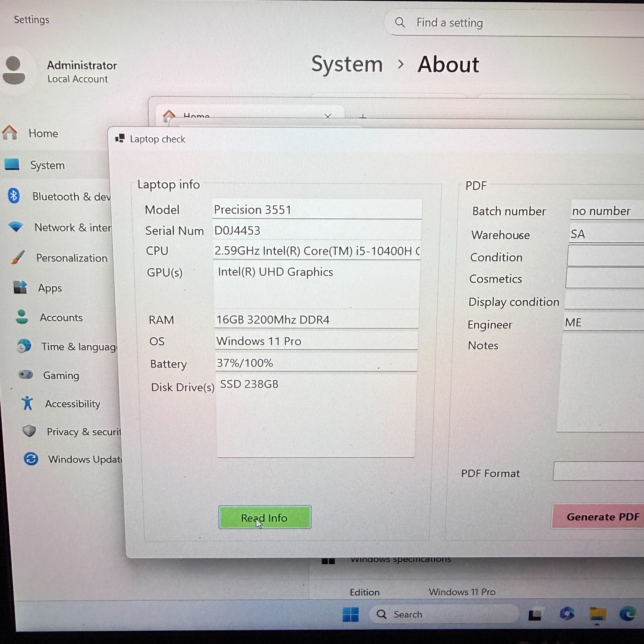Click taskbar Search box
Viewport: 644px width, 644px height.
(443, 614)
